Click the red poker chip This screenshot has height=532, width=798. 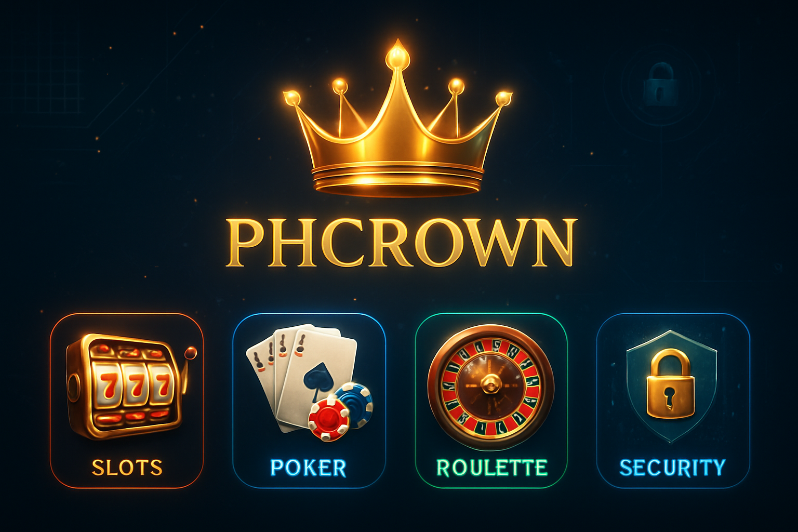329,418
